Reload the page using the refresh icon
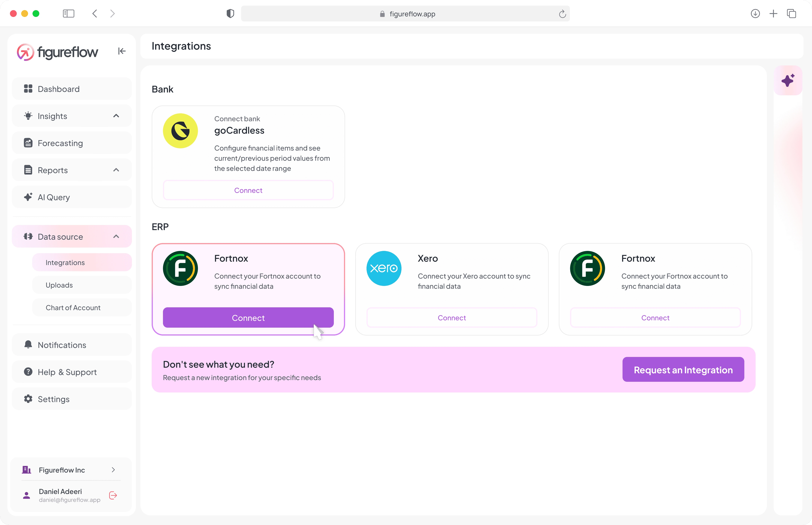 pos(562,14)
